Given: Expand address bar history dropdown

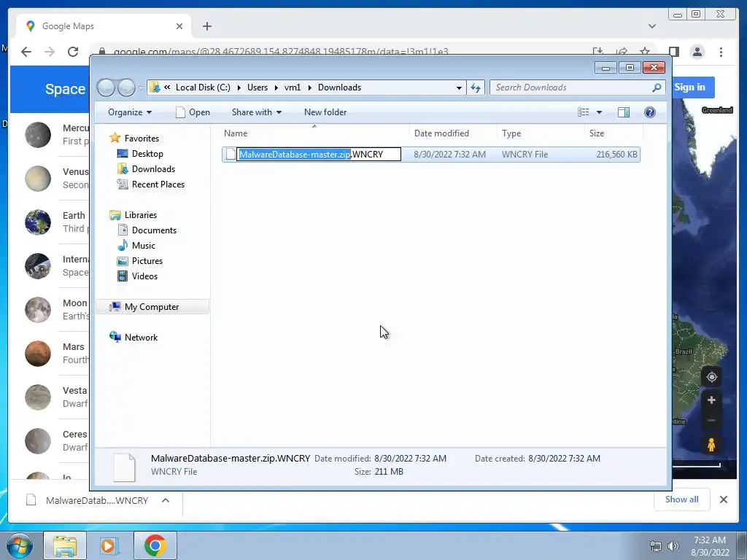Looking at the screenshot, I should 459,87.
